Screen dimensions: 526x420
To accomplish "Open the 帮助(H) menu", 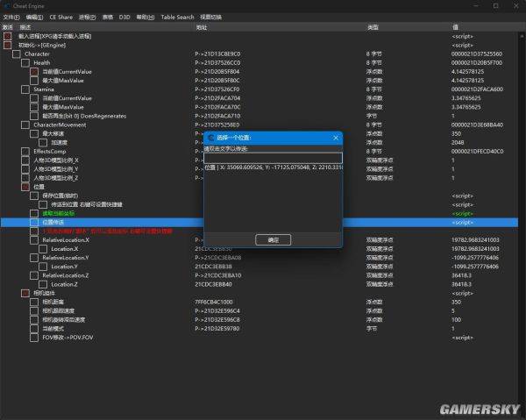I will click(146, 18).
